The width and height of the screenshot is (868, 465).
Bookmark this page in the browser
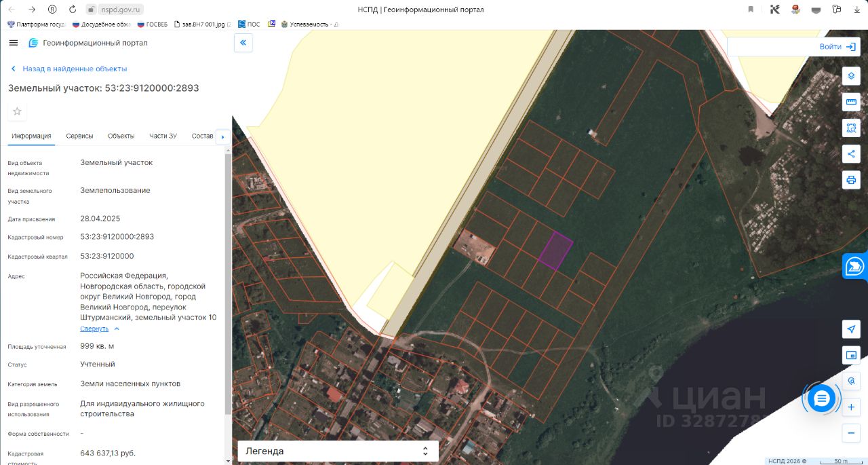pyautogui.click(x=751, y=10)
